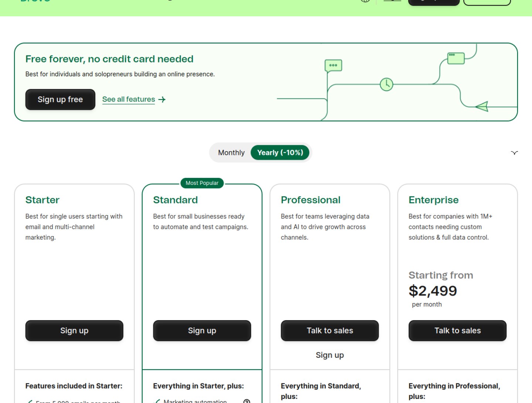The width and height of the screenshot is (532, 403).
Task: Open the See all features link
Action: click(129, 99)
